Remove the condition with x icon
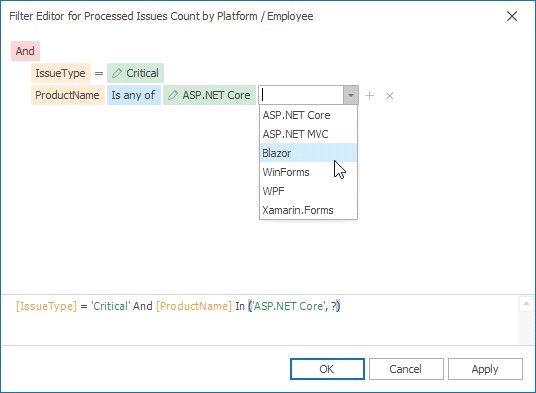The image size is (536, 393). (390, 96)
